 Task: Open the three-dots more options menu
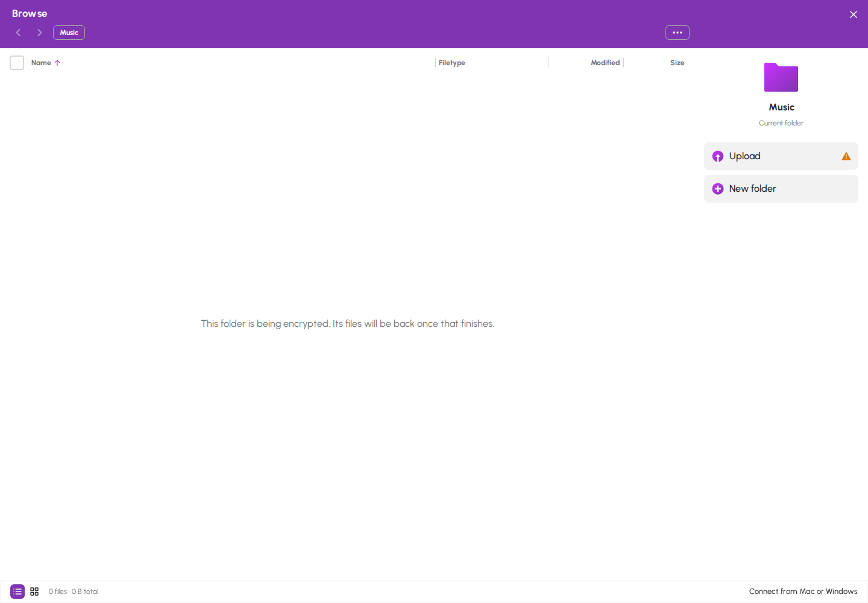click(x=678, y=33)
